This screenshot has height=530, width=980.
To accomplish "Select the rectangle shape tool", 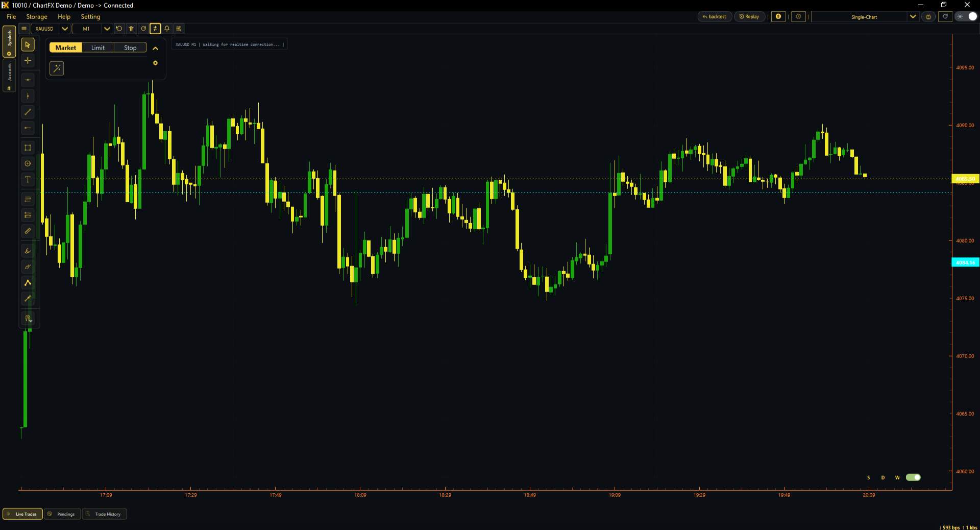I will tap(28, 148).
